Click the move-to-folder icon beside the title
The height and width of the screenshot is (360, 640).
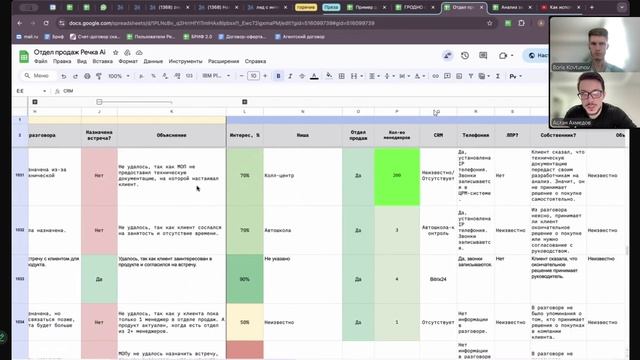coord(127,53)
